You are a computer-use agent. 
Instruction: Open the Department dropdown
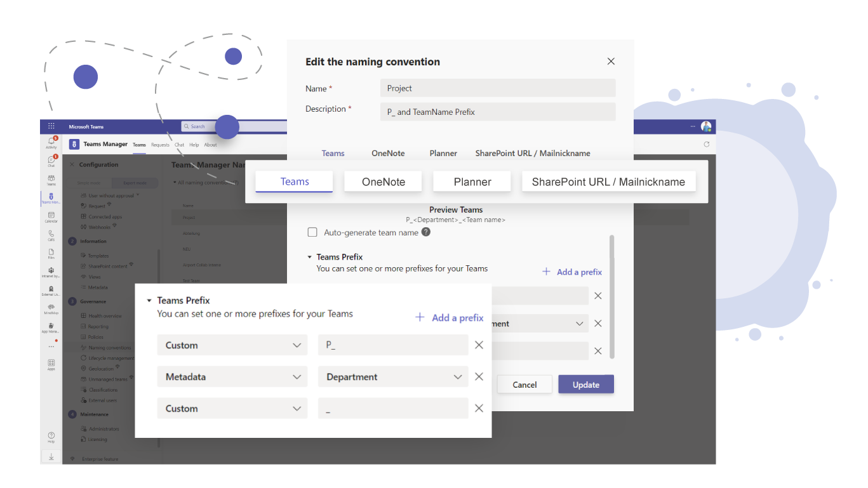point(393,377)
